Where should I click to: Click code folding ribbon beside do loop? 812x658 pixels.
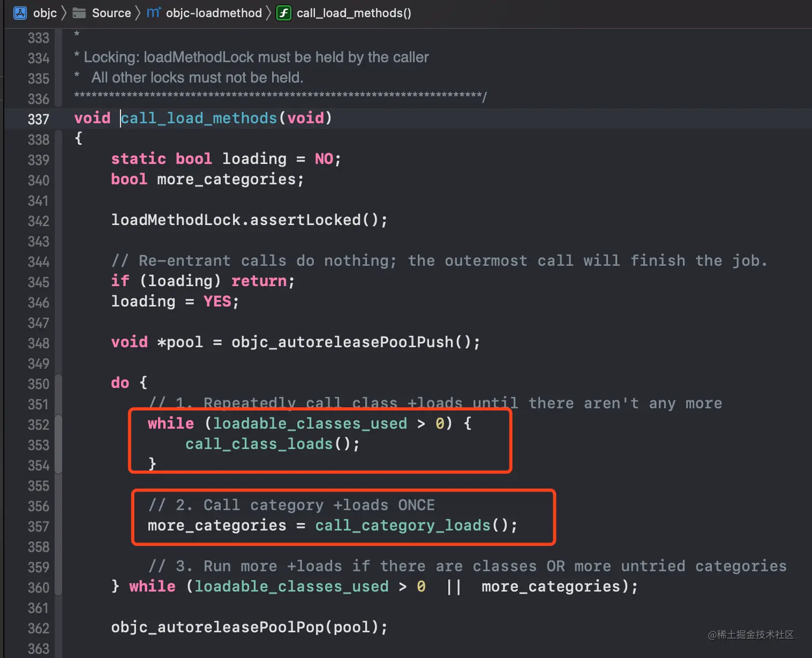pyautogui.click(x=58, y=485)
